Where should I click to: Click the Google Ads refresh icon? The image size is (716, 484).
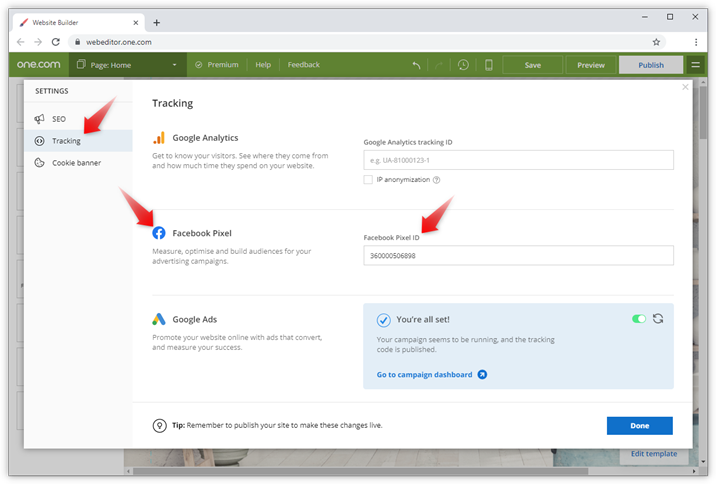(658, 319)
